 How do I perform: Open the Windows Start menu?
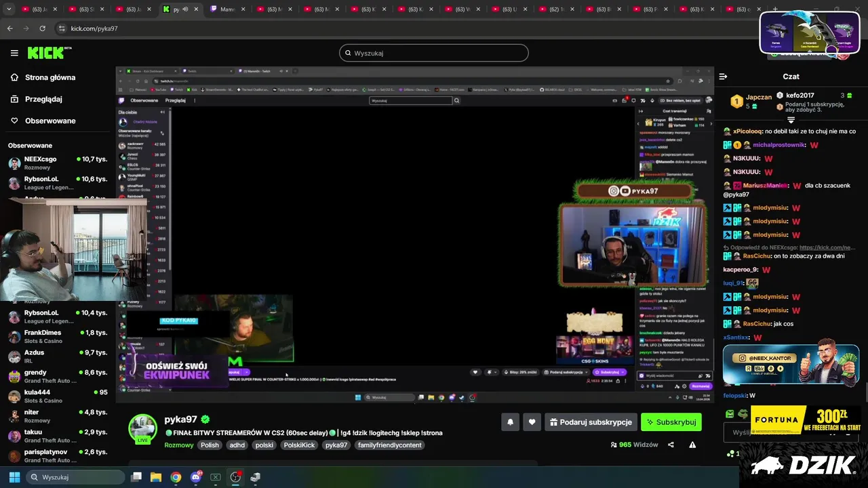point(14,477)
